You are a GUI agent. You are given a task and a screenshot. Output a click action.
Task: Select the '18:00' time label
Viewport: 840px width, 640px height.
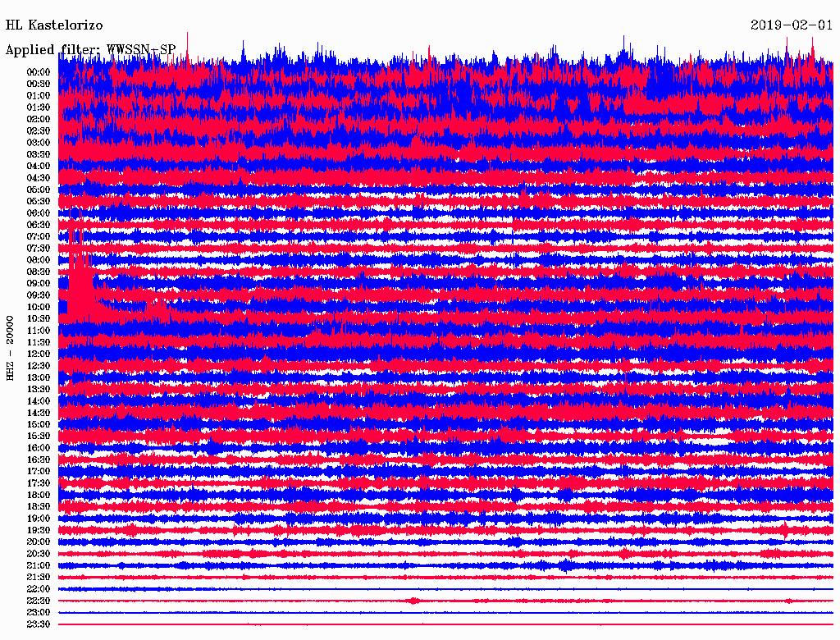[x=39, y=496]
